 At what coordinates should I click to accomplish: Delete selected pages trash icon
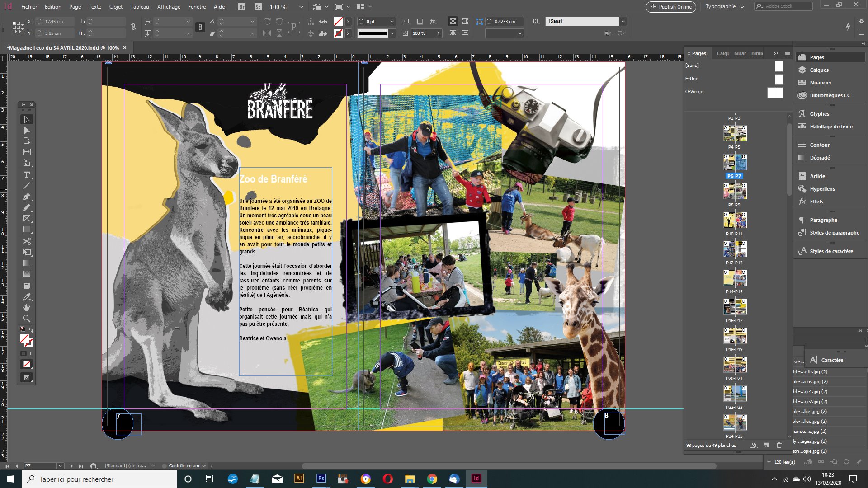tap(779, 445)
